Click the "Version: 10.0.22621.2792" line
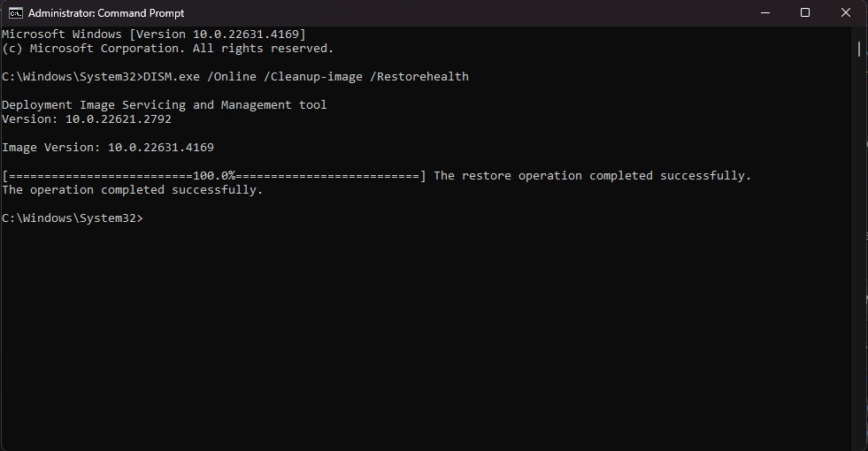The image size is (868, 451). pos(87,119)
